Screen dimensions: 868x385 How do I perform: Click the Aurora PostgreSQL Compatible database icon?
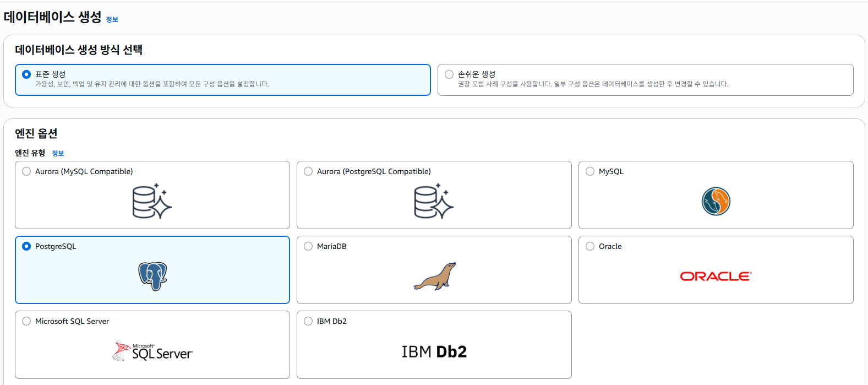434,201
